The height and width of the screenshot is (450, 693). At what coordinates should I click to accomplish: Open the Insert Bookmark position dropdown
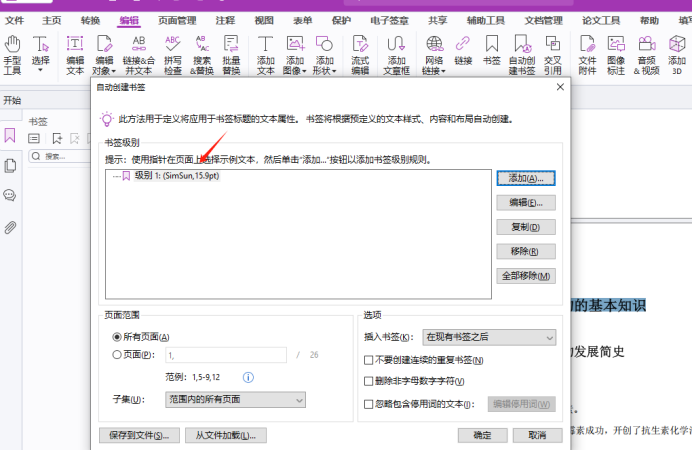488,338
